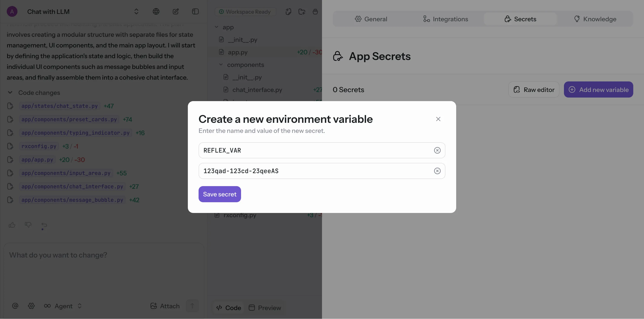Click the new chat edit icon

[x=176, y=11]
